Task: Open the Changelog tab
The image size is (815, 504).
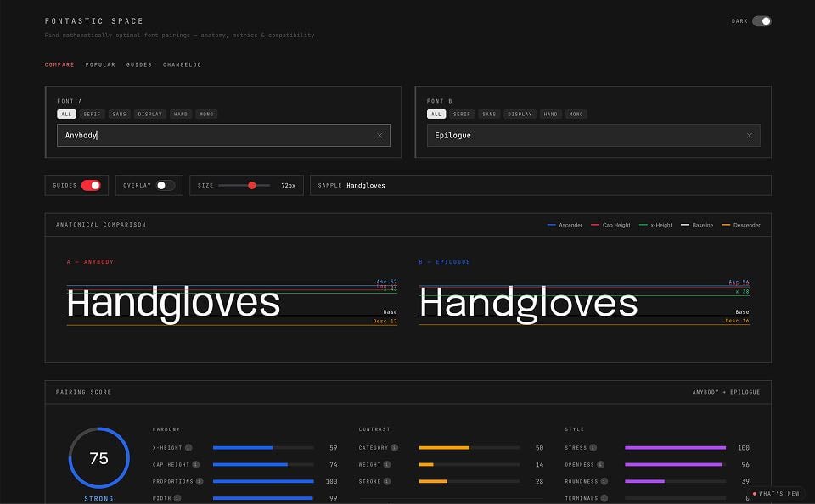Action: point(182,65)
